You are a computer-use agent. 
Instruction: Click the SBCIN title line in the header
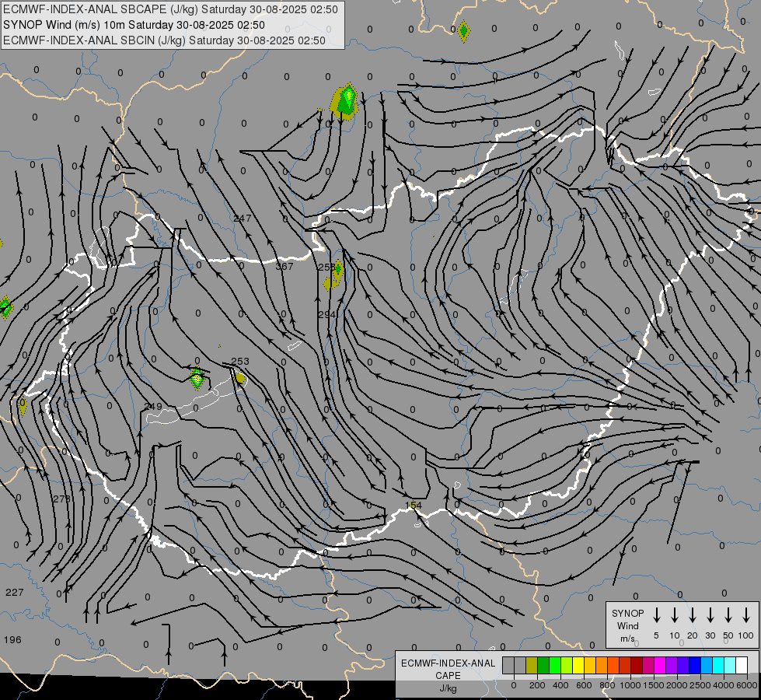[x=164, y=40]
